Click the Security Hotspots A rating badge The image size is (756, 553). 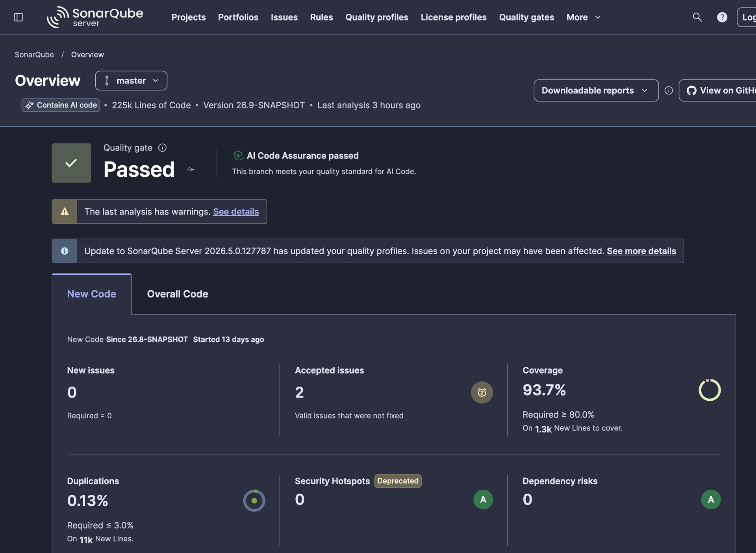(483, 499)
